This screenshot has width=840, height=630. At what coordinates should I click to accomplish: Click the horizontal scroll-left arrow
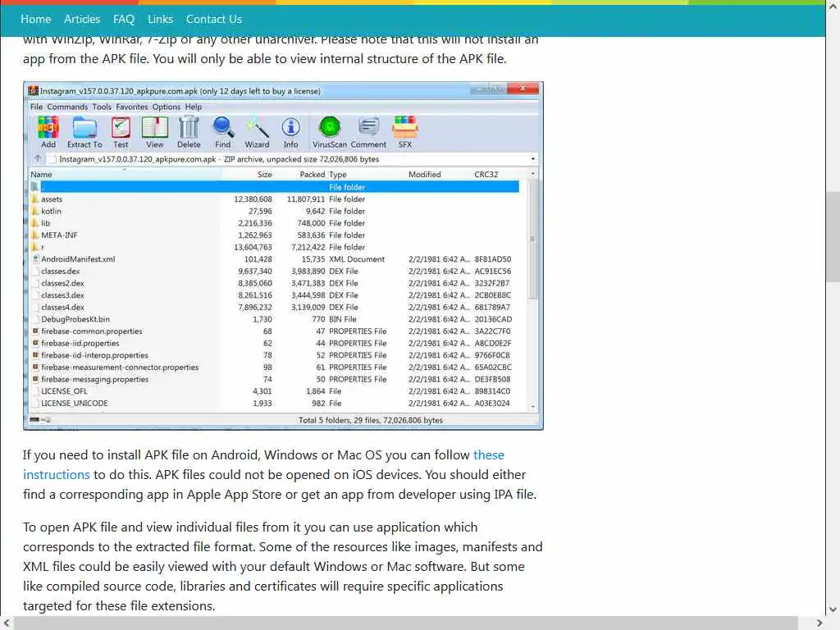point(7,623)
